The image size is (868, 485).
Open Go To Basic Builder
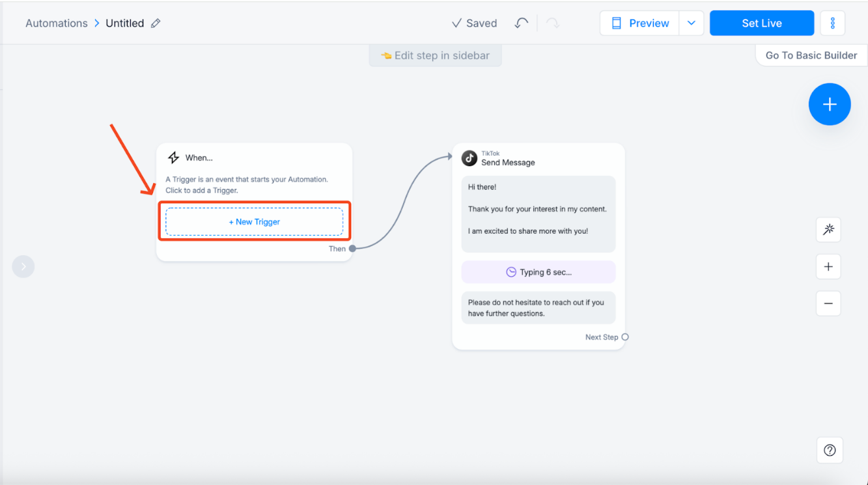tap(811, 55)
